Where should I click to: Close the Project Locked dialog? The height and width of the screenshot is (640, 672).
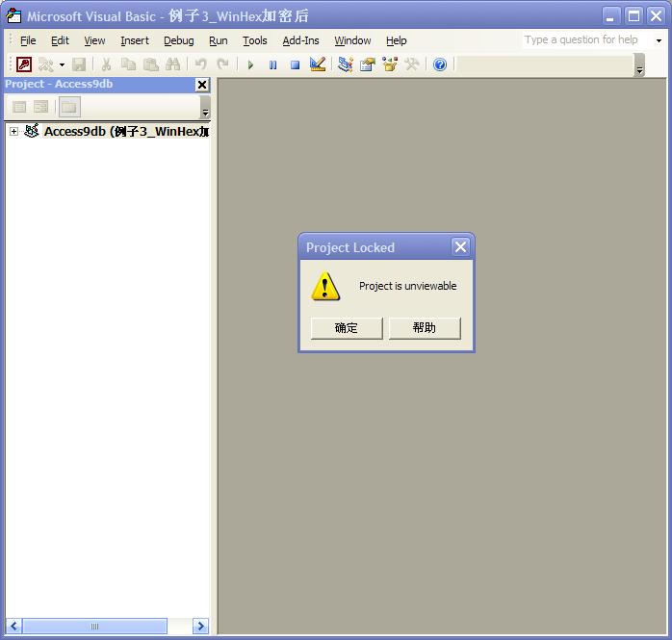(x=460, y=246)
